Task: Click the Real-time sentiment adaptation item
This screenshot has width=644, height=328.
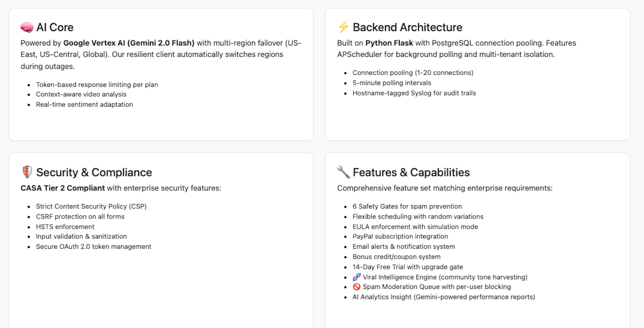Action: click(85, 104)
